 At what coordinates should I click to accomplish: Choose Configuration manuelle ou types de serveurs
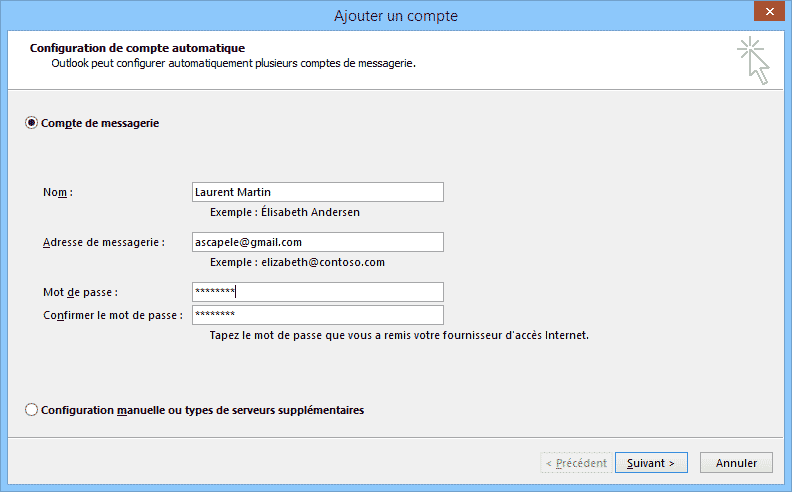(x=32, y=410)
